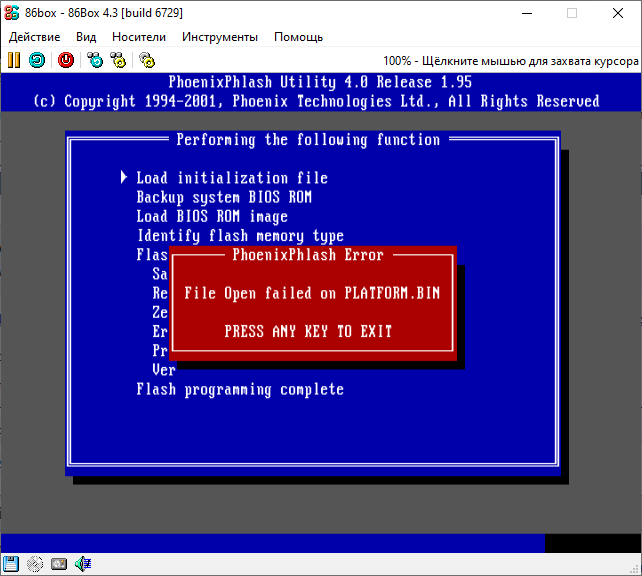Open the Действие menu

[x=34, y=37]
